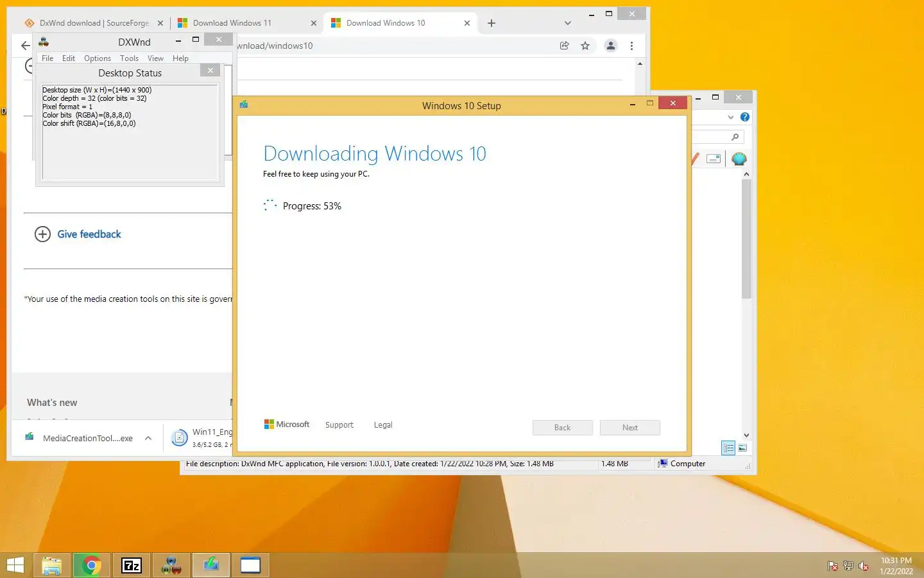The width and height of the screenshot is (924, 578).
Task: Open the blank window taskbar icon
Action: 250,566
